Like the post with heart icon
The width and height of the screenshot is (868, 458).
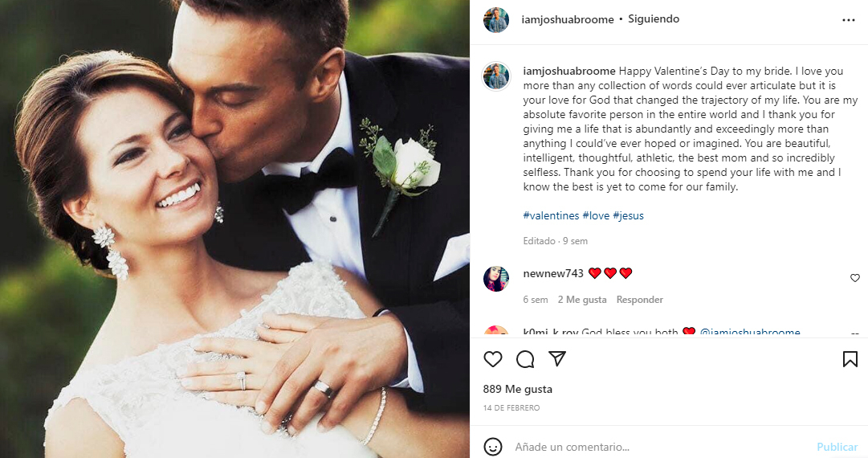pos(493,359)
